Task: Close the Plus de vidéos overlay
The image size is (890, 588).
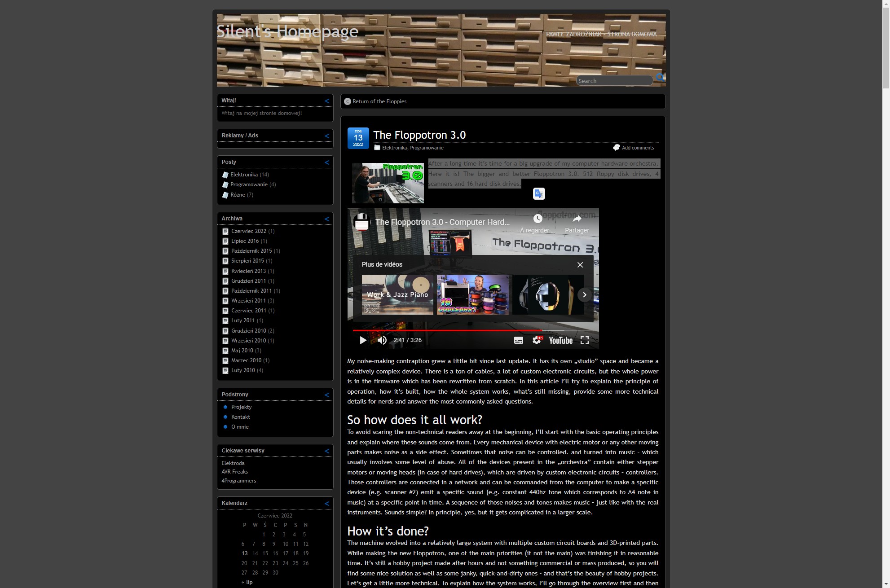Action: 580,265
